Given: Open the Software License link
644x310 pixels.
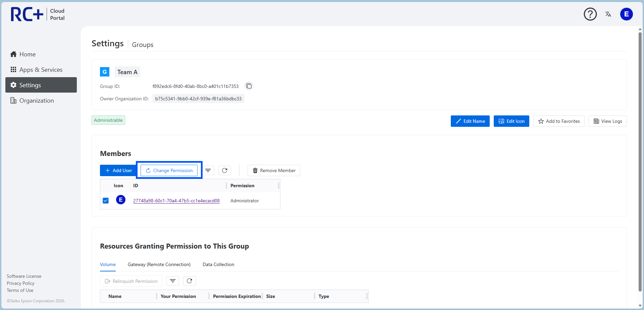Looking at the screenshot, I should tap(24, 276).
